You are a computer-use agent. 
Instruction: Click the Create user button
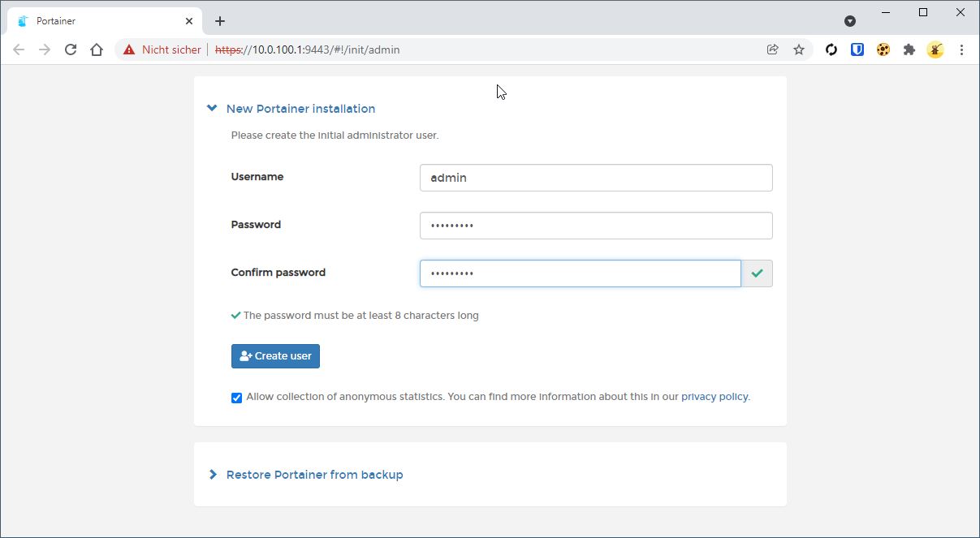click(x=275, y=356)
